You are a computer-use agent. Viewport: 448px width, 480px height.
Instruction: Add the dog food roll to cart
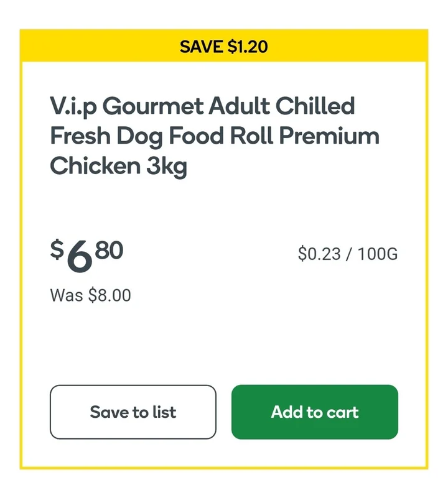pyautogui.click(x=314, y=412)
